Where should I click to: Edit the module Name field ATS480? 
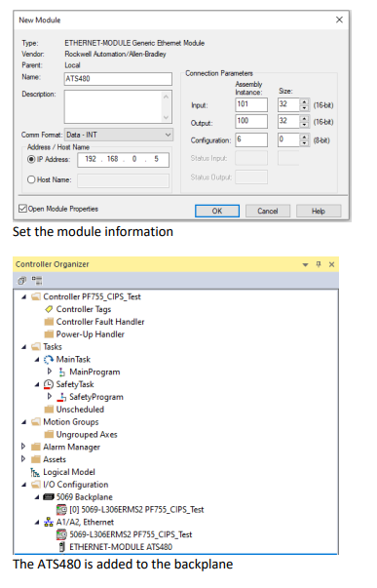(x=118, y=79)
